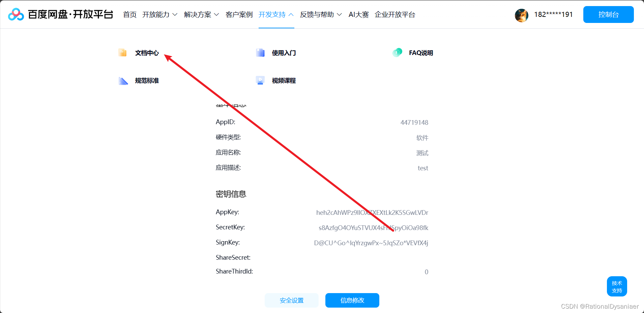Expand the 解决方案 dropdown menu
This screenshot has height=313, width=644.
click(202, 15)
